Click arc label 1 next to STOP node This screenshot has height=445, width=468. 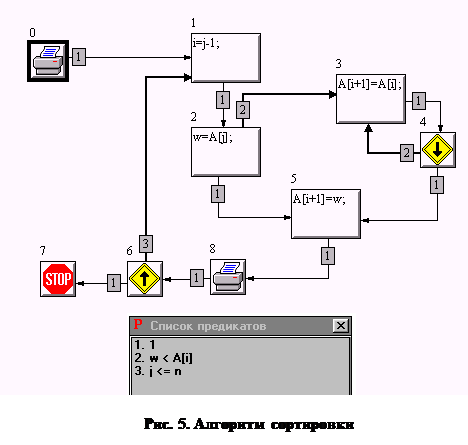pos(114,283)
